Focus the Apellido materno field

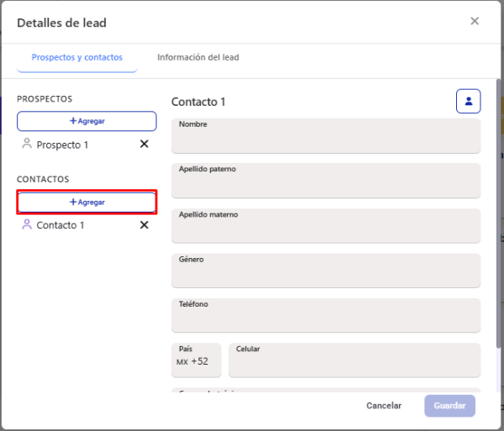coord(326,226)
